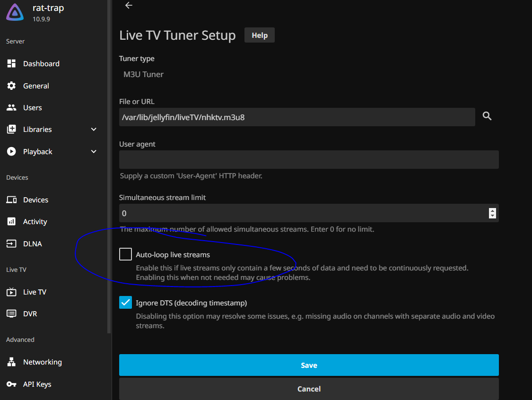The width and height of the screenshot is (532, 400).
Task: Click into the User agent field
Action: [309, 160]
